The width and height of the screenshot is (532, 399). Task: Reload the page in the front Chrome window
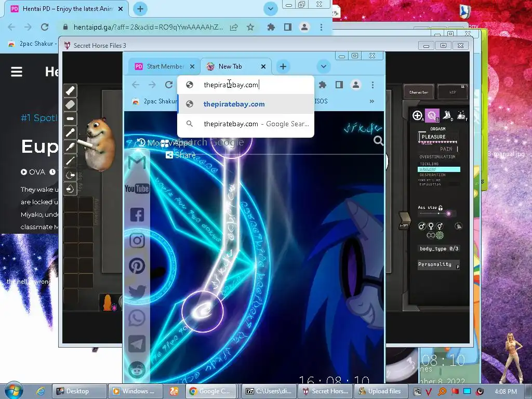pos(169,85)
